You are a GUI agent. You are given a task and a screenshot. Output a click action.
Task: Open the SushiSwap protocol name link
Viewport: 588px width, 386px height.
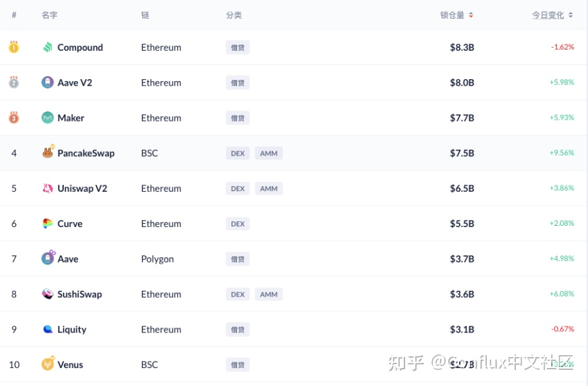pos(79,294)
